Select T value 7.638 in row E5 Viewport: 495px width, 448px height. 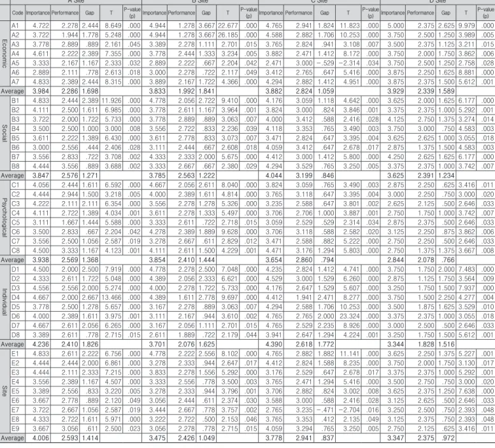[466, 391]
